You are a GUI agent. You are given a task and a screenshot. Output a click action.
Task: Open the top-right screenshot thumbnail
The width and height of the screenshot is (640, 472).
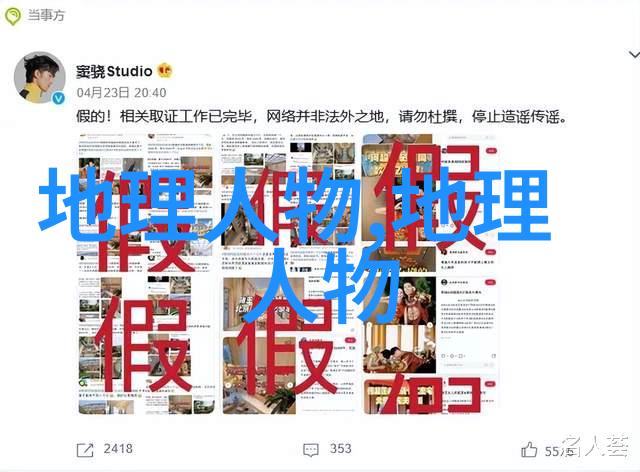coord(430,203)
